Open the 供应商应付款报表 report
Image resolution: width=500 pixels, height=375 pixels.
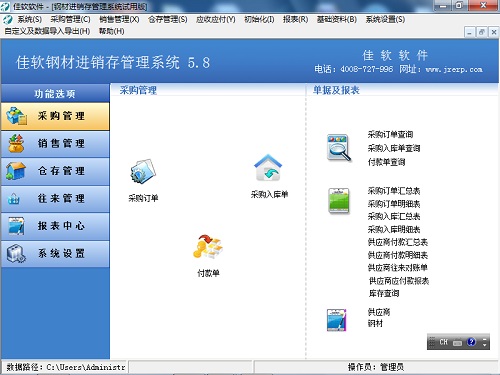(x=399, y=281)
